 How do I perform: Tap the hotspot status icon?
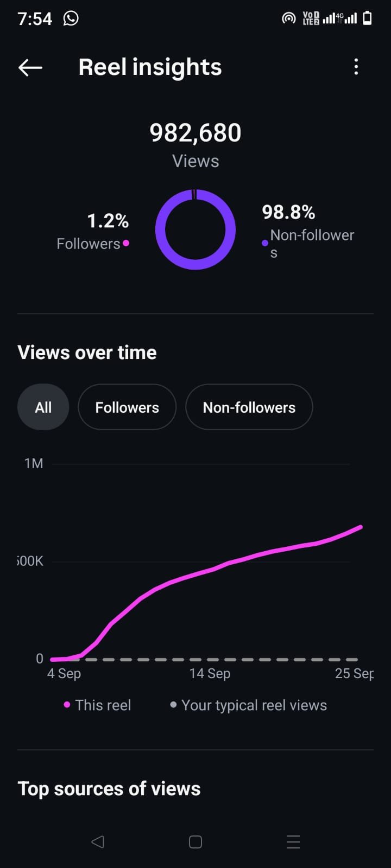[x=289, y=18]
